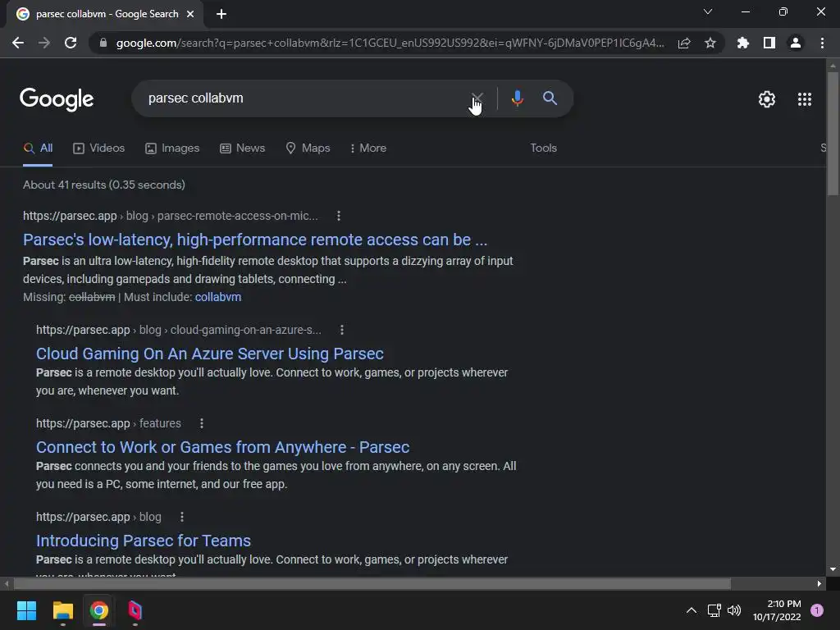The width and height of the screenshot is (840, 630).
Task: Switch to the Maps tab
Action: tap(308, 148)
